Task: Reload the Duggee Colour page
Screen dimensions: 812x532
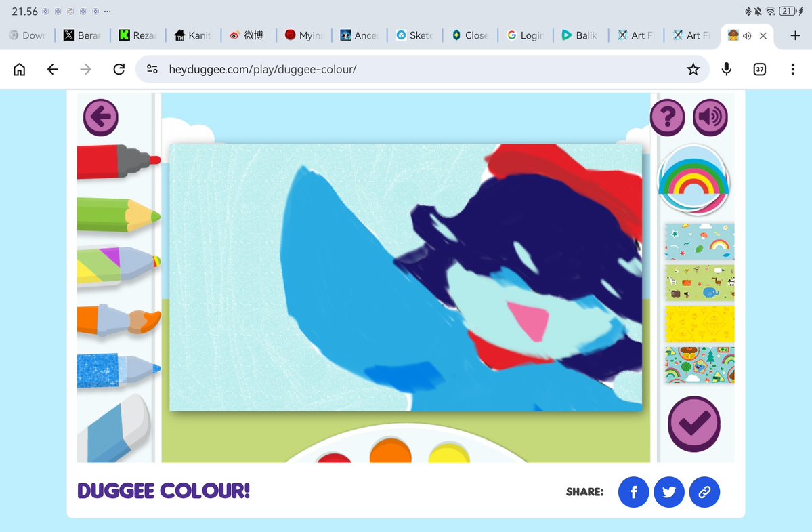Action: click(119, 69)
